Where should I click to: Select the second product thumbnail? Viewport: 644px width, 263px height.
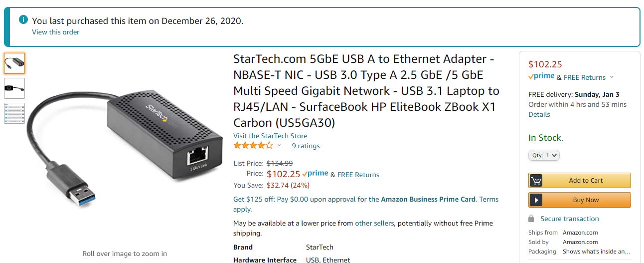[14, 88]
